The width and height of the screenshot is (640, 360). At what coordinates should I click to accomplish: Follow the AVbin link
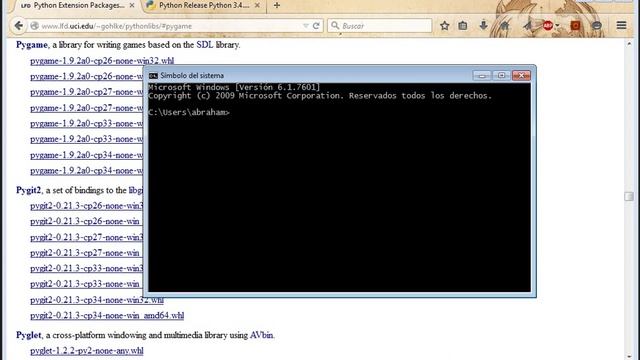pos(262,335)
